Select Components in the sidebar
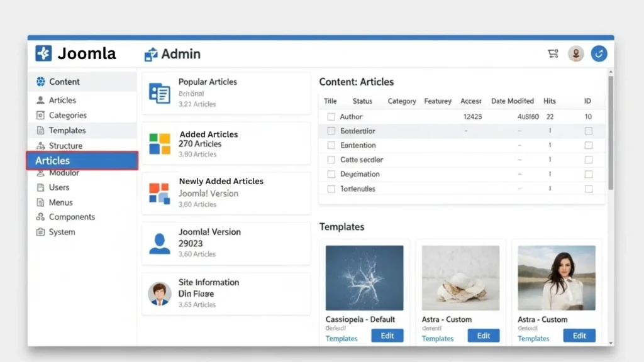 click(70, 217)
